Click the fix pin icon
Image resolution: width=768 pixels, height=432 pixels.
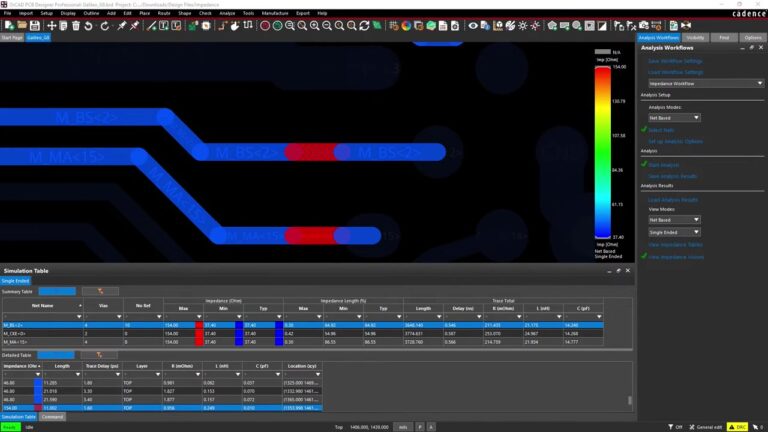121,25
